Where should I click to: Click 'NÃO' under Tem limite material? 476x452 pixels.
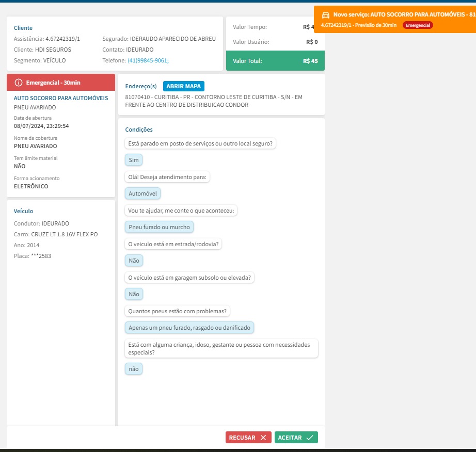click(20, 166)
